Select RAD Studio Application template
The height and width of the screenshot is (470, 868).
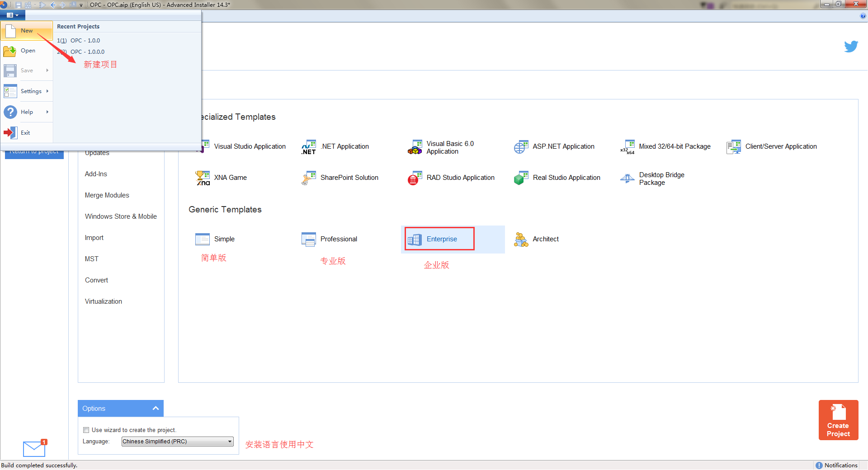[451, 178]
